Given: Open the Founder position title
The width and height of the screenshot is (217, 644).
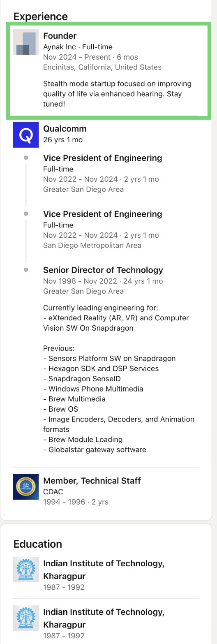Looking at the screenshot, I should [x=60, y=36].
